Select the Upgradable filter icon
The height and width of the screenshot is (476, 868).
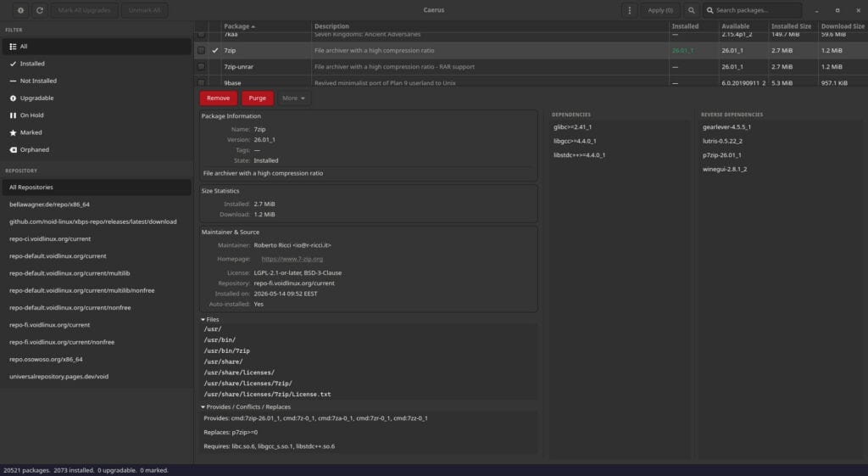[13, 98]
